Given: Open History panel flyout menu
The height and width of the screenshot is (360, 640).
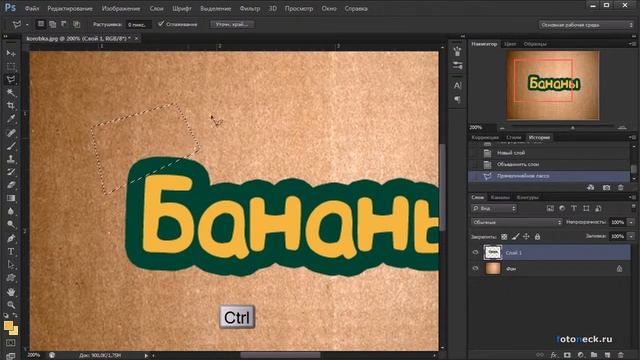Looking at the screenshot, I should pos(631,138).
